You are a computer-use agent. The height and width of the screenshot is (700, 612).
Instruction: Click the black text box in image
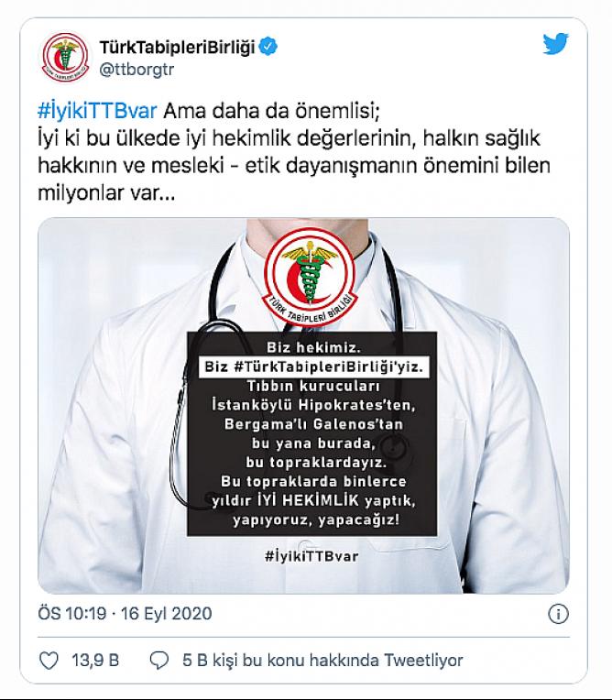(311, 433)
